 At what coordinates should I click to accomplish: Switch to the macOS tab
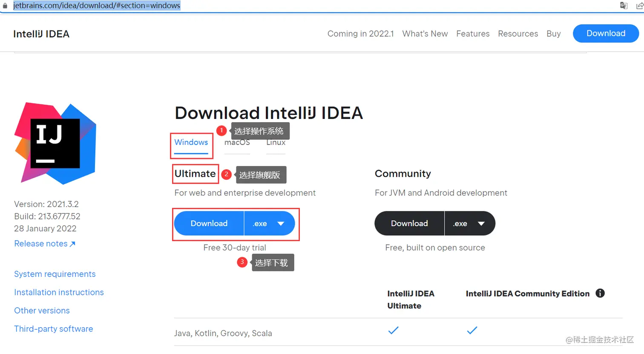237,142
